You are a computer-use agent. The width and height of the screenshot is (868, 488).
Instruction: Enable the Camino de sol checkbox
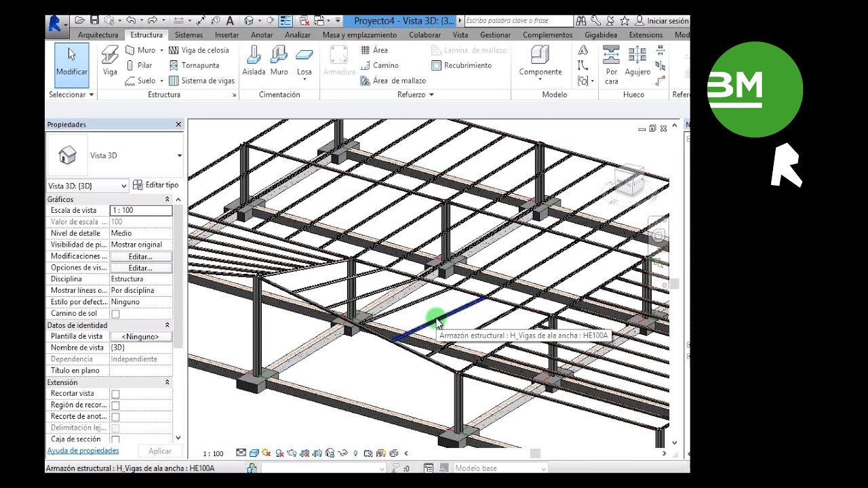[x=115, y=314]
